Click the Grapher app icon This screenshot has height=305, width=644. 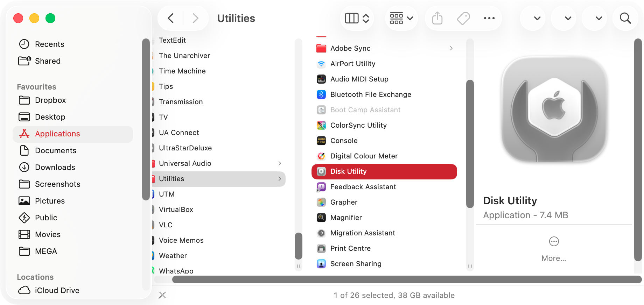[x=321, y=202]
